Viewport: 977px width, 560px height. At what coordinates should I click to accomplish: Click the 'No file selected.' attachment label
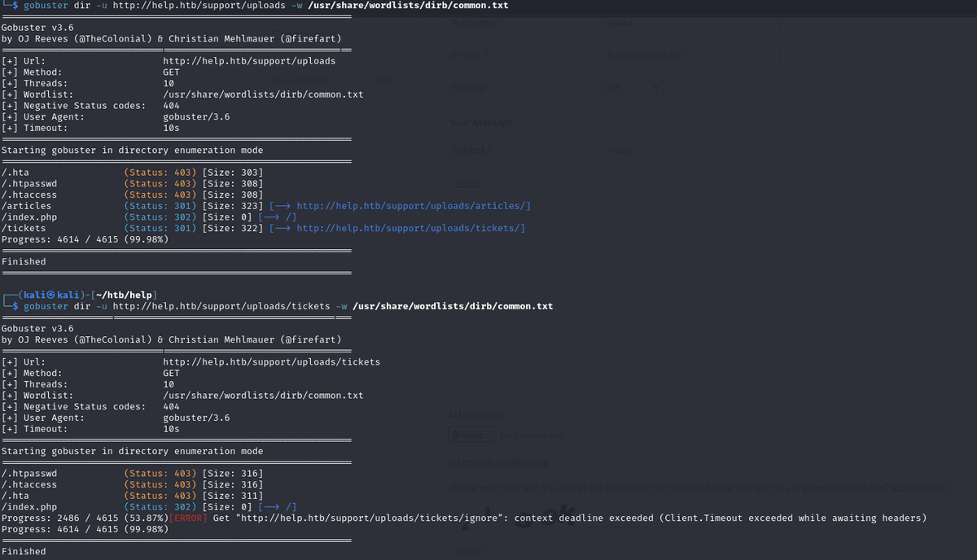[x=532, y=435]
